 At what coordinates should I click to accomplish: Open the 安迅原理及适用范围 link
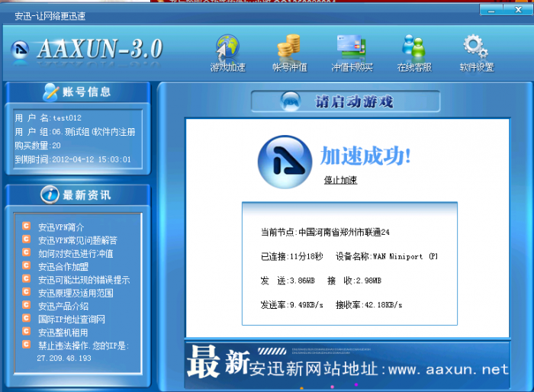(x=76, y=293)
